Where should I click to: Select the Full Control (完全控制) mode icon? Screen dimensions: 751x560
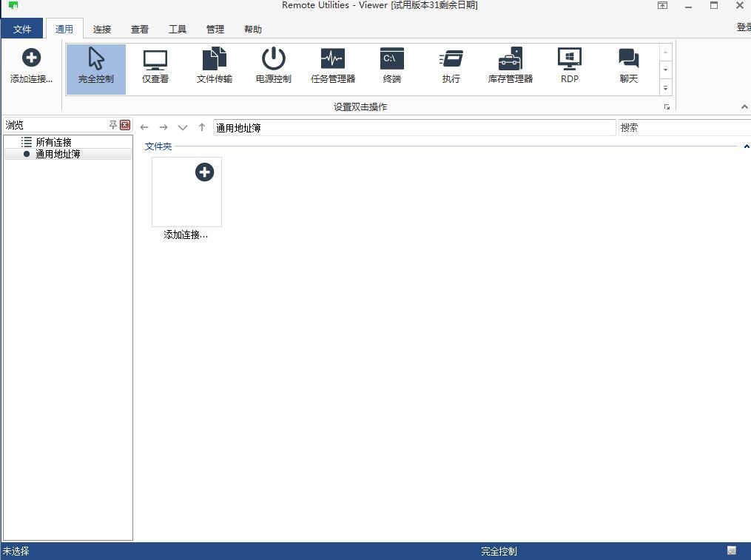[x=95, y=67]
